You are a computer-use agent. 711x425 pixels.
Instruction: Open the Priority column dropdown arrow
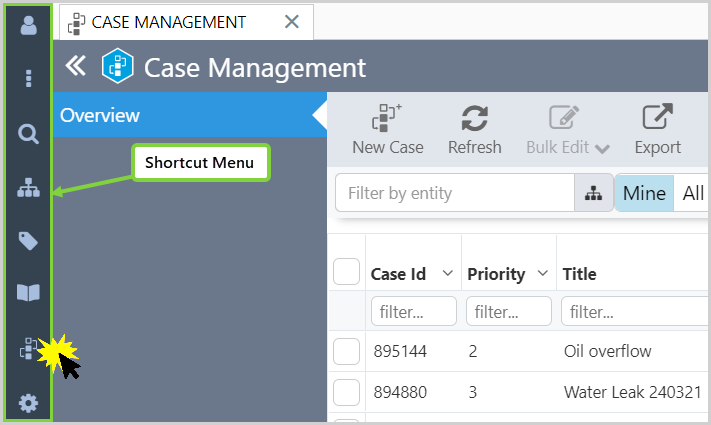543,274
